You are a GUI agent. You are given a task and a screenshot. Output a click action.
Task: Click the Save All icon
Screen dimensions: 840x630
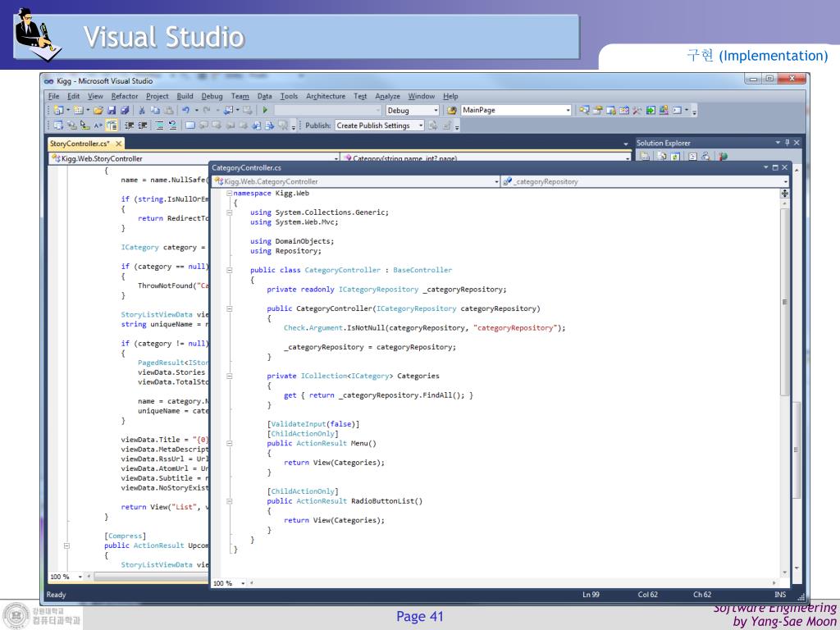(125, 110)
